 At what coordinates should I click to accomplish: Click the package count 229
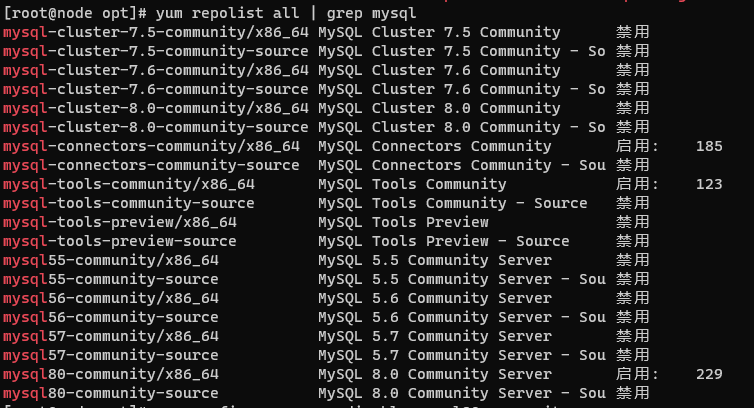709,374
